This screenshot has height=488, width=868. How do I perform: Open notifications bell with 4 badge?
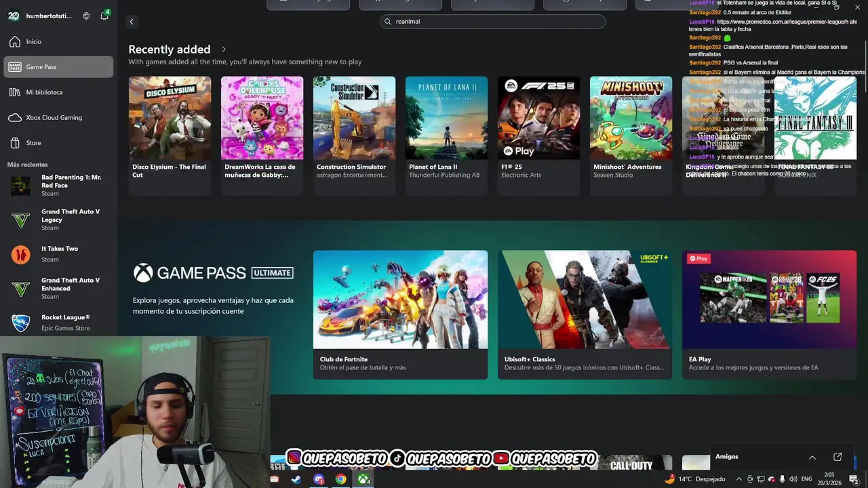pos(104,16)
